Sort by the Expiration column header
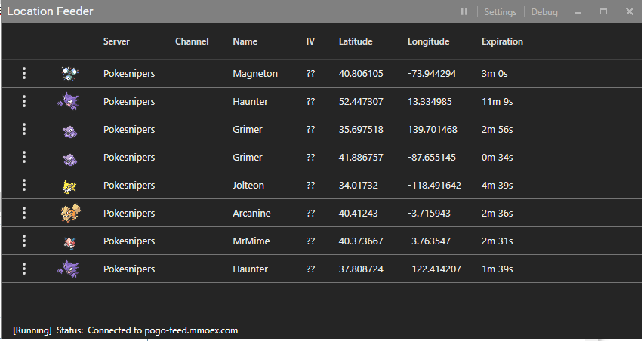Image resolution: width=644 pixels, height=341 pixels. 502,41
